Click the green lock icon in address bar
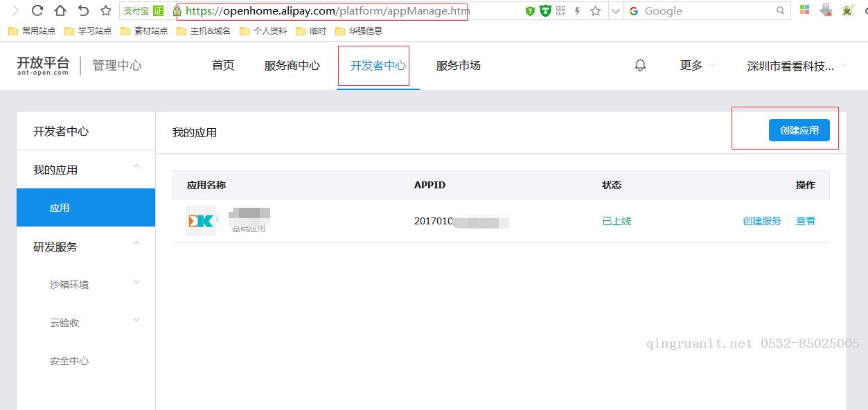 (177, 11)
